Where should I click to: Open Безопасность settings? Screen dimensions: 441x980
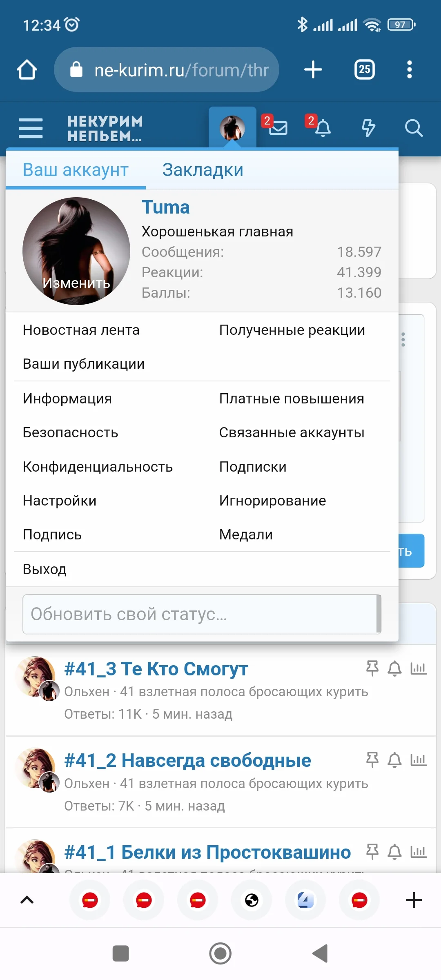point(70,432)
